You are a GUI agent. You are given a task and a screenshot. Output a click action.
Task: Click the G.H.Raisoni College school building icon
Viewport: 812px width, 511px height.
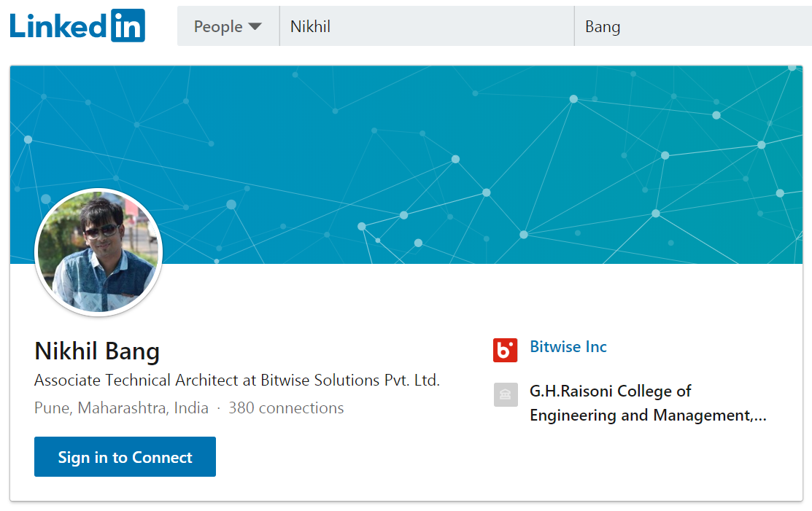tap(506, 395)
